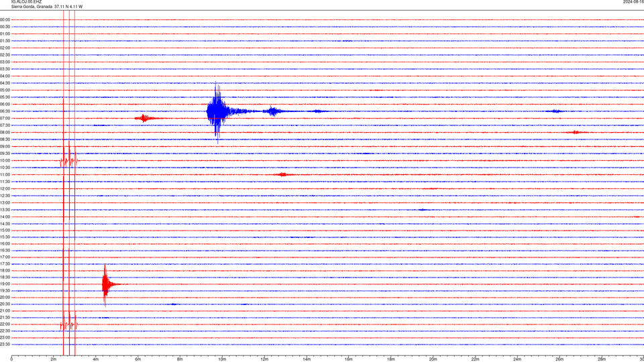
Task: Click the large red seismic burst on 19:00 trace
Action: [x=106, y=284]
